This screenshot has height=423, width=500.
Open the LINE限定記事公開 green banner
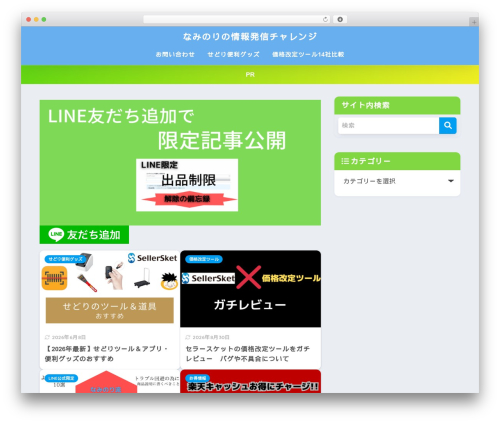click(180, 163)
